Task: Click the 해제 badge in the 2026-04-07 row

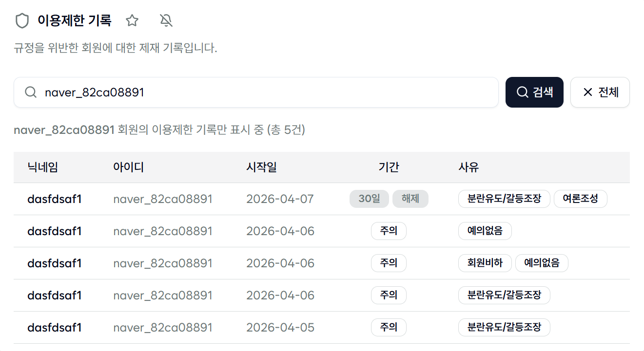Action: click(410, 199)
